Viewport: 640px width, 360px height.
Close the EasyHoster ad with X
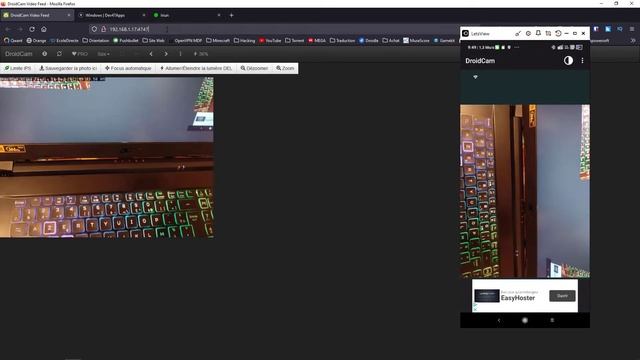[x=475, y=309]
